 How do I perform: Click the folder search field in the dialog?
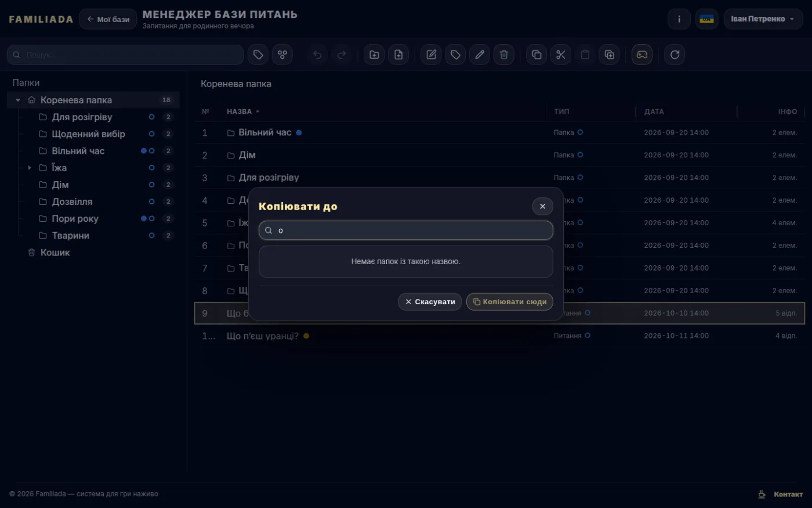(x=406, y=230)
